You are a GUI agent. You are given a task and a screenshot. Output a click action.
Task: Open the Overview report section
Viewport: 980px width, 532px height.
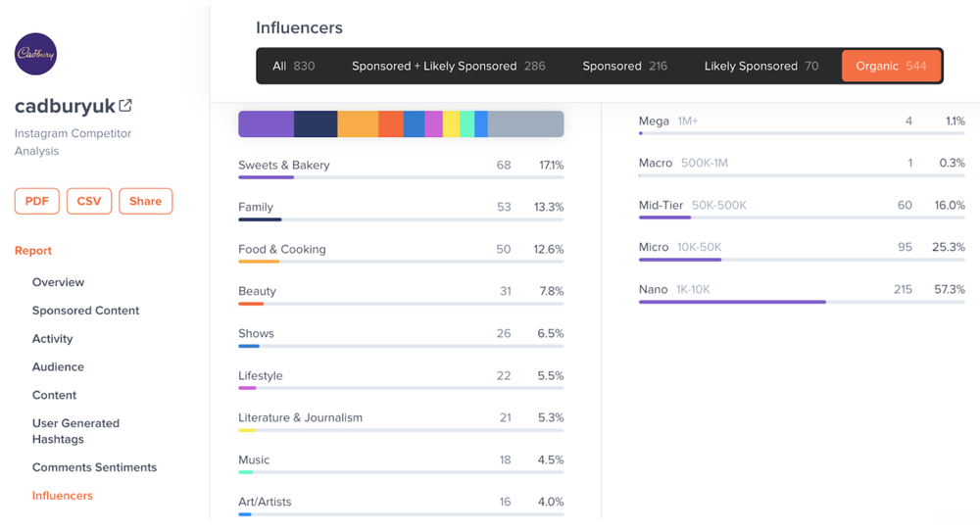[x=58, y=282]
